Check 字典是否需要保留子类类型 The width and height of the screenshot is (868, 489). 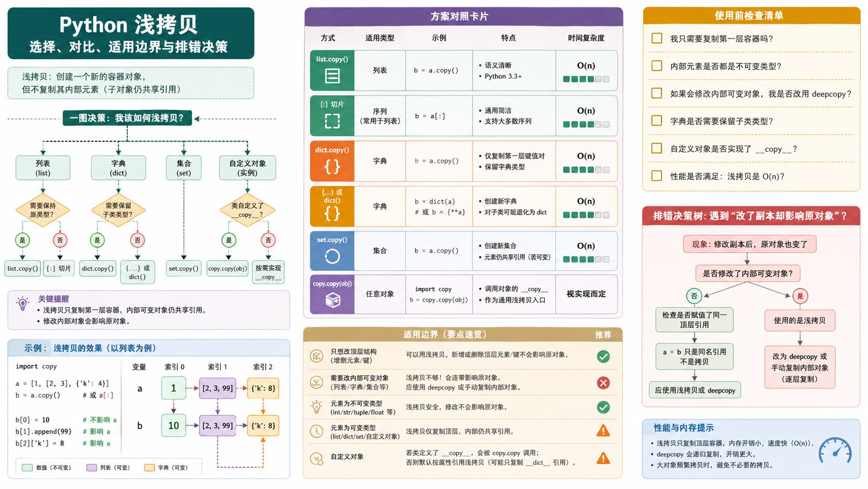657,121
